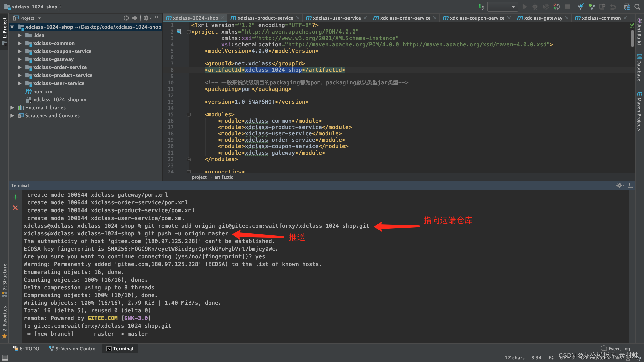644x362 pixels.
Task: Click Terminal panel hide icon
Action: pyautogui.click(x=630, y=185)
